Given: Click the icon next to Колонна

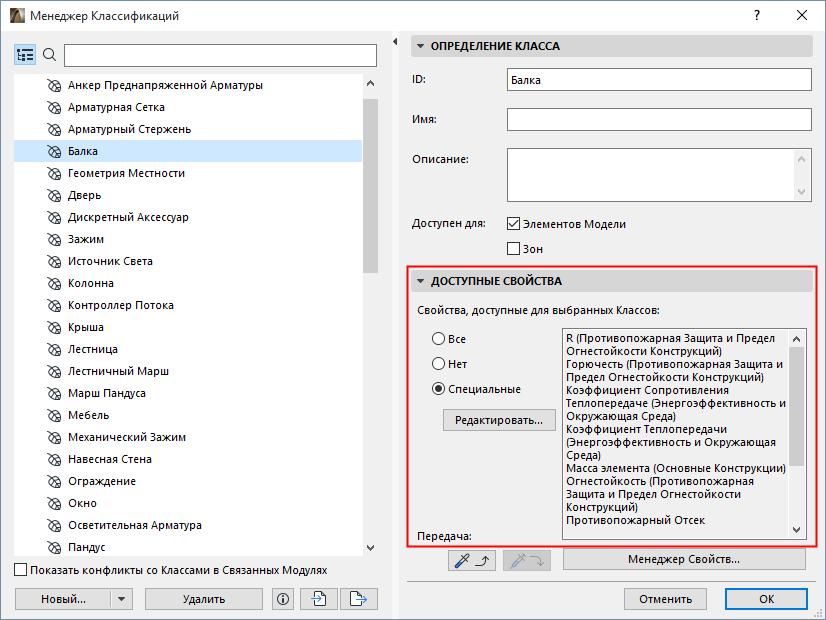Looking at the screenshot, I should tap(54, 283).
